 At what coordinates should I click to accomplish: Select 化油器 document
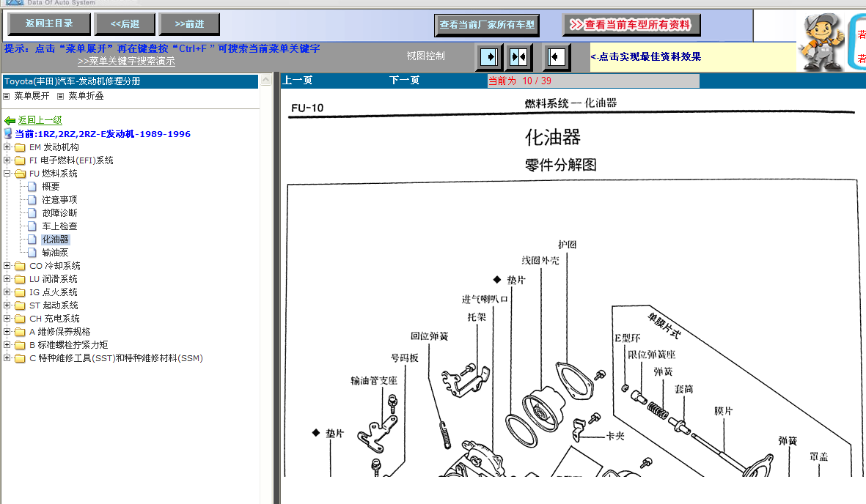point(55,240)
